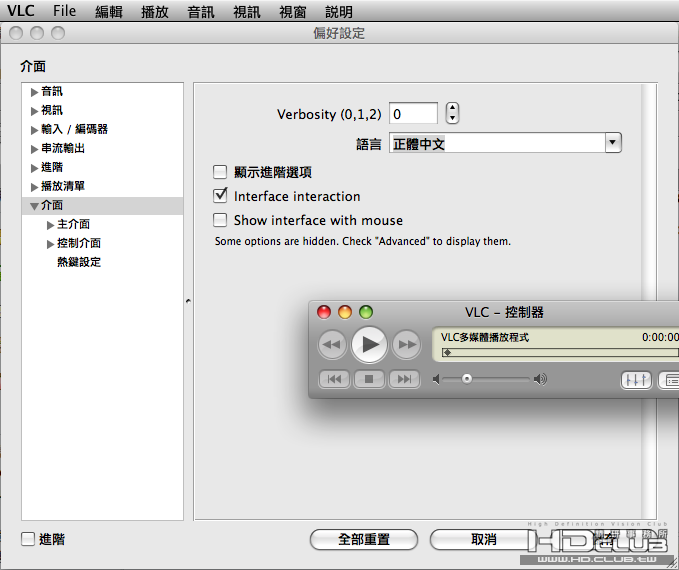Enable the 顯示進階選項 checkbox
The width and height of the screenshot is (679, 570).
pos(220,172)
